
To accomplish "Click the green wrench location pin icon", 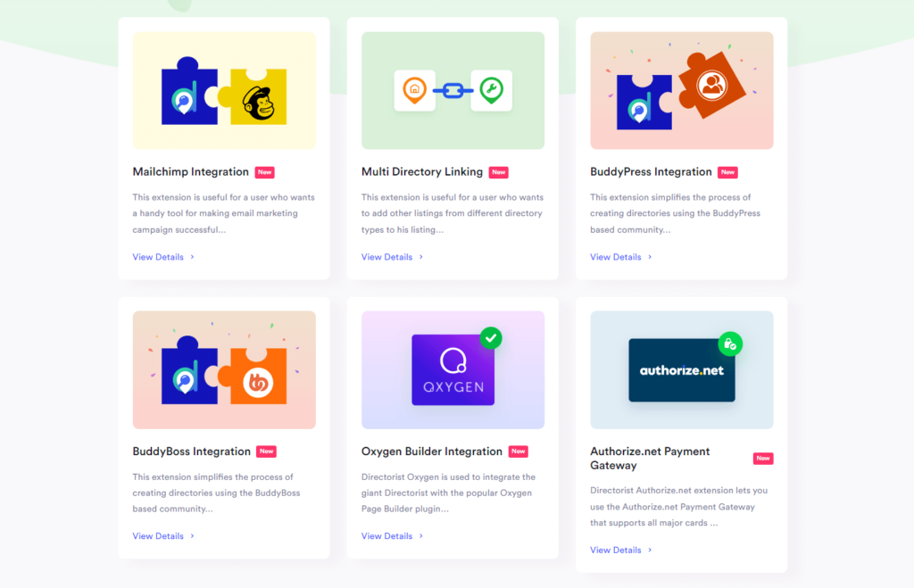I will pyautogui.click(x=492, y=90).
